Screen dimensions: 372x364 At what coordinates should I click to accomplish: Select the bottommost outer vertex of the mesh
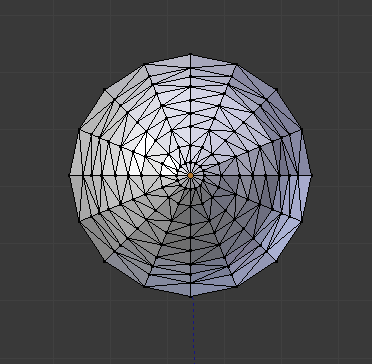pyautogui.click(x=191, y=296)
